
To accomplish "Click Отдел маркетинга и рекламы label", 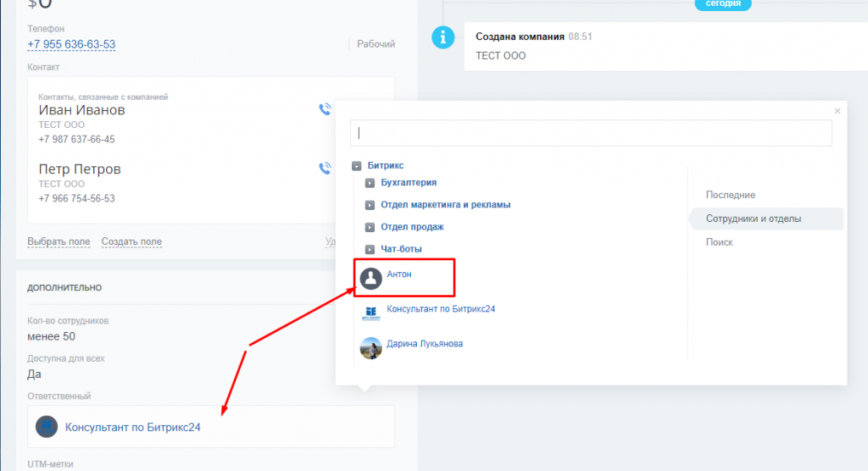I will (x=446, y=205).
